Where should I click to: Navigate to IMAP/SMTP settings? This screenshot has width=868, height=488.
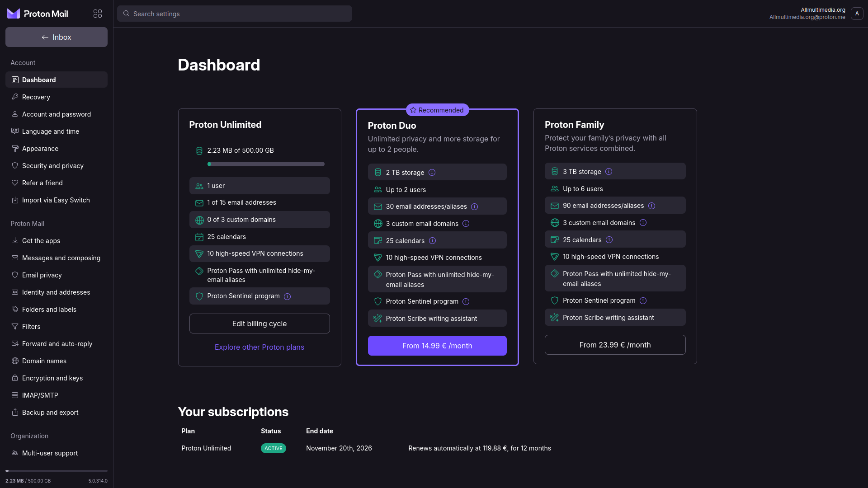pos(40,395)
